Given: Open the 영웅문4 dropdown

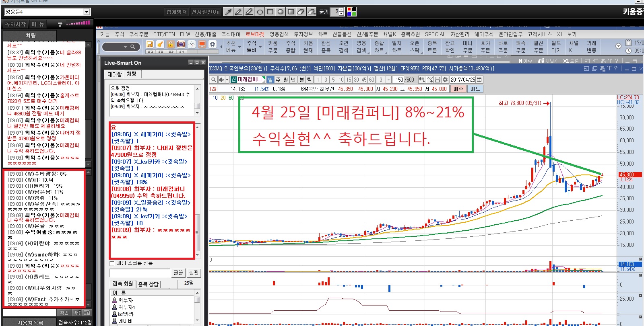Looking at the screenshot, I should [87, 12].
